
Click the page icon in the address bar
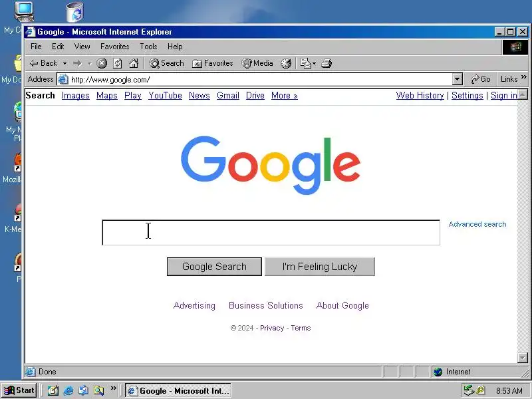coord(63,79)
